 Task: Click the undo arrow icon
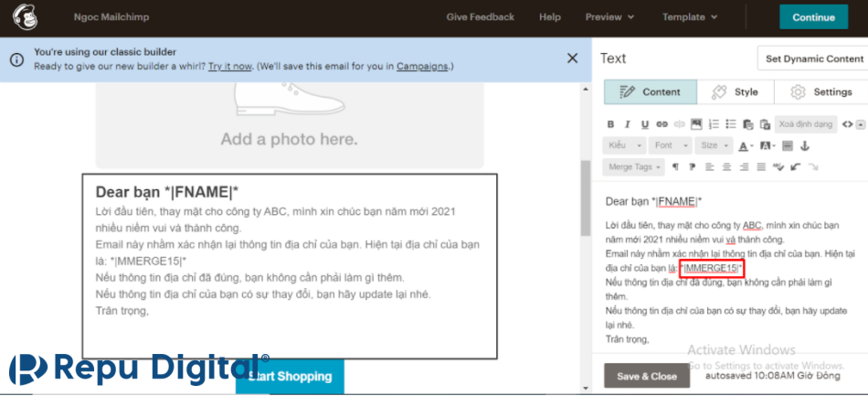coord(795,167)
